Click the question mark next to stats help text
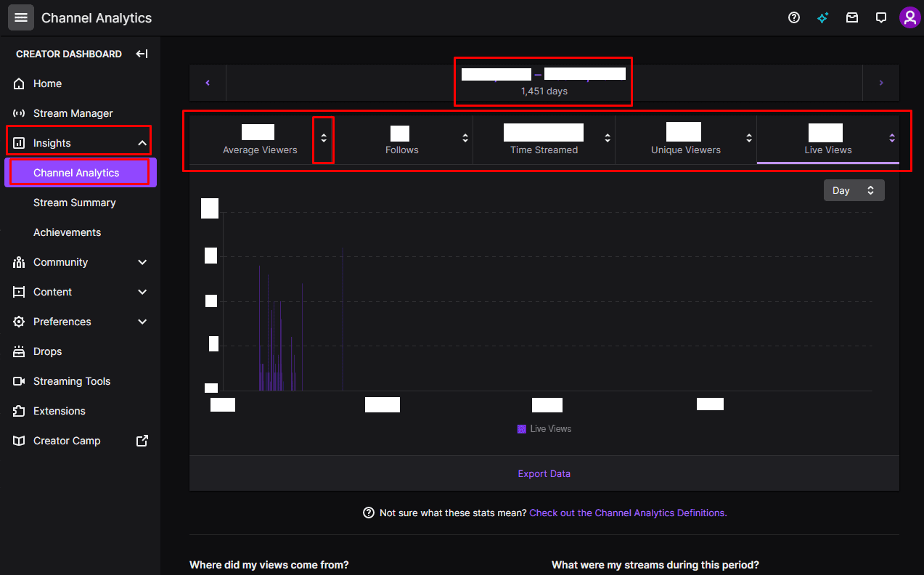This screenshot has height=575, width=924. click(369, 513)
